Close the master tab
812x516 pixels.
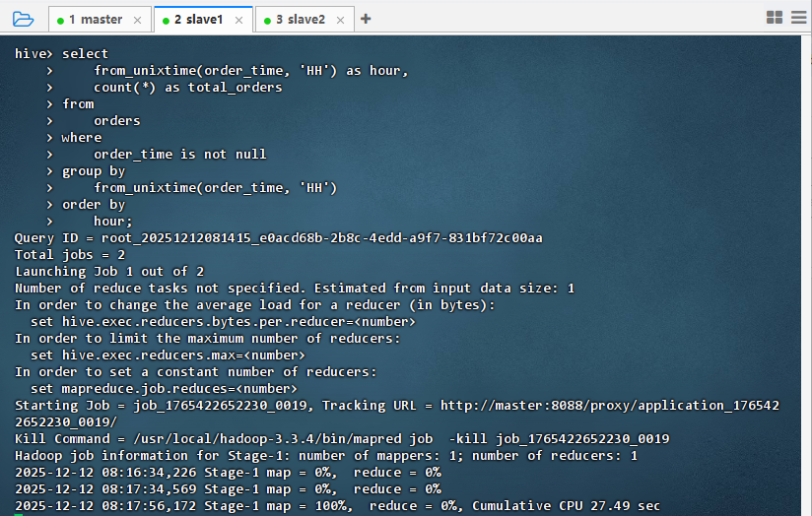137,20
